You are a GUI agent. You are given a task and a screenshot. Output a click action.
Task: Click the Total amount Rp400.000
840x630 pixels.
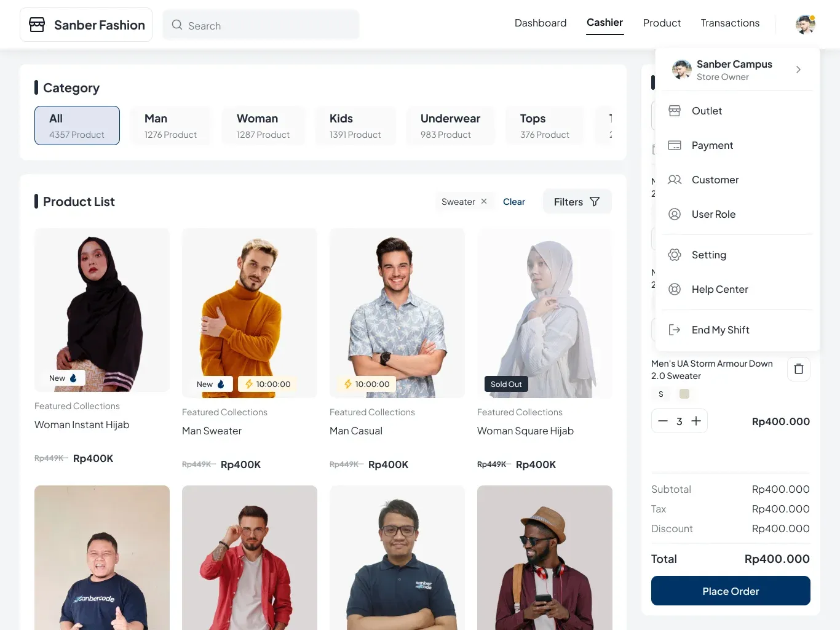point(777,559)
